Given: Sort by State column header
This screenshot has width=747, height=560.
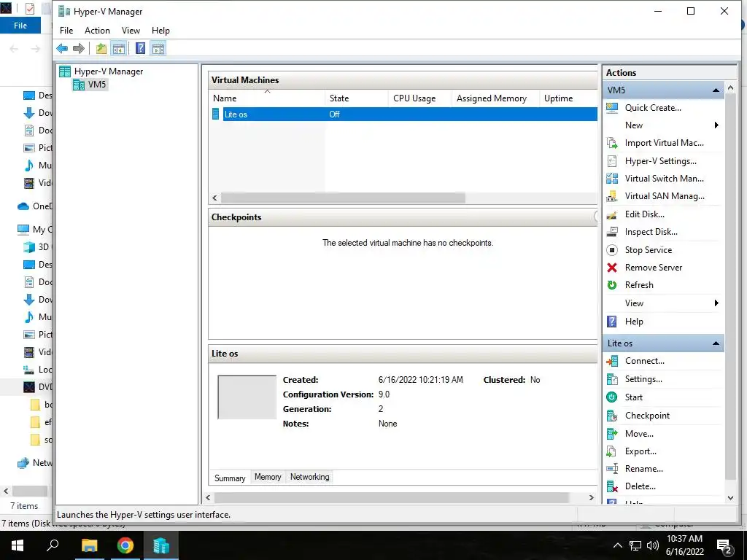Looking at the screenshot, I should click(x=356, y=98).
